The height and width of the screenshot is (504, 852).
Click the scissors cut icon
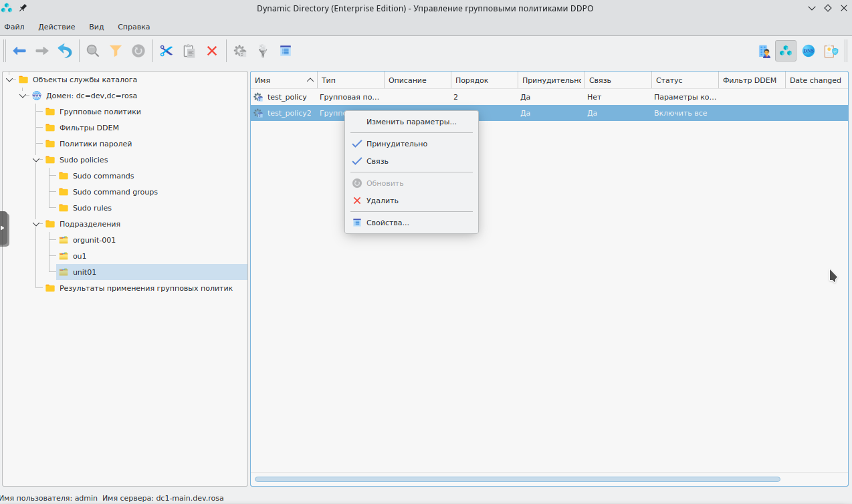click(x=167, y=51)
